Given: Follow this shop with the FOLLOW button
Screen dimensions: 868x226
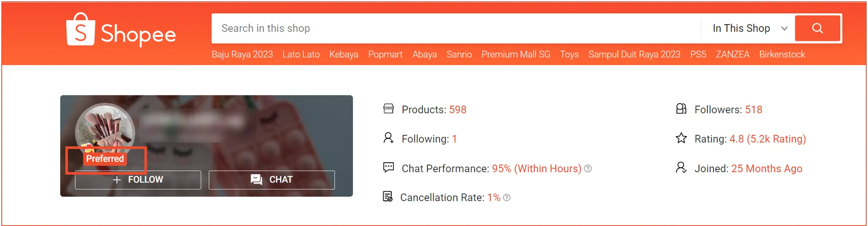Looking at the screenshot, I should [x=138, y=180].
